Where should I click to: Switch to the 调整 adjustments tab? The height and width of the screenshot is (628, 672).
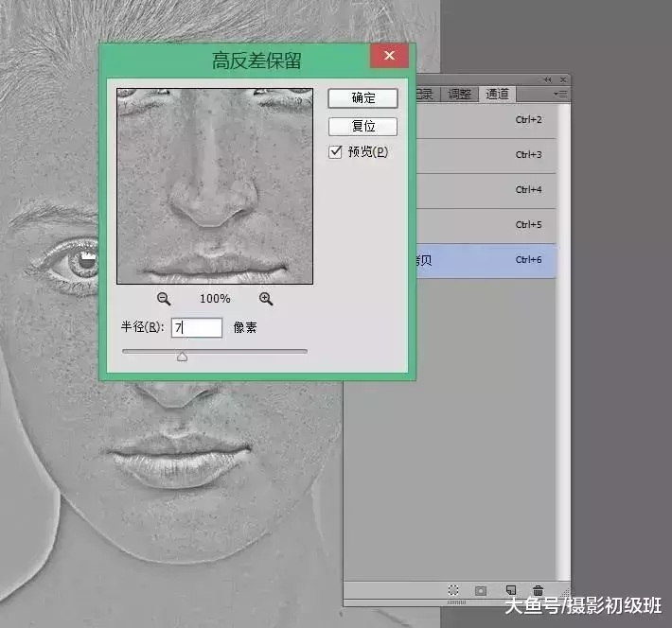(459, 95)
